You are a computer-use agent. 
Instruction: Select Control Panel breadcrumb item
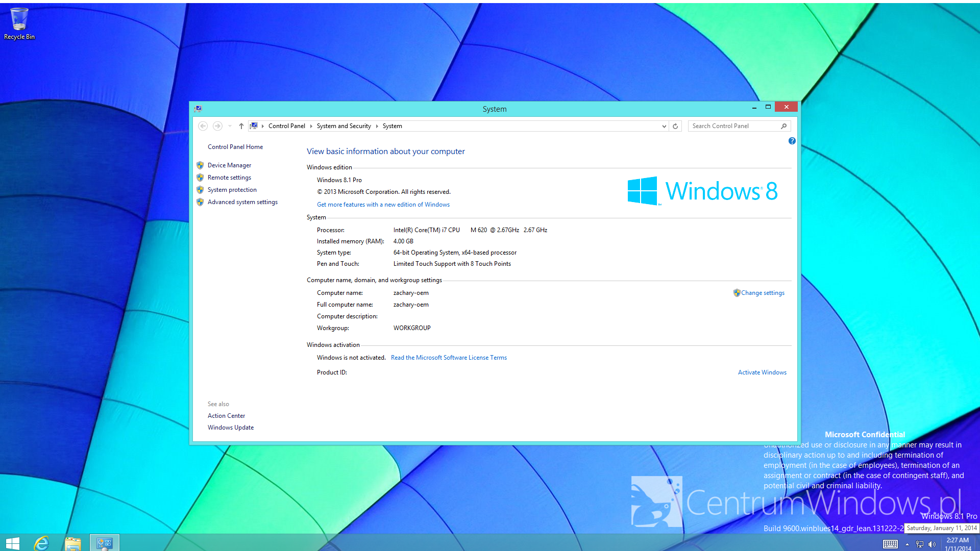click(x=286, y=126)
